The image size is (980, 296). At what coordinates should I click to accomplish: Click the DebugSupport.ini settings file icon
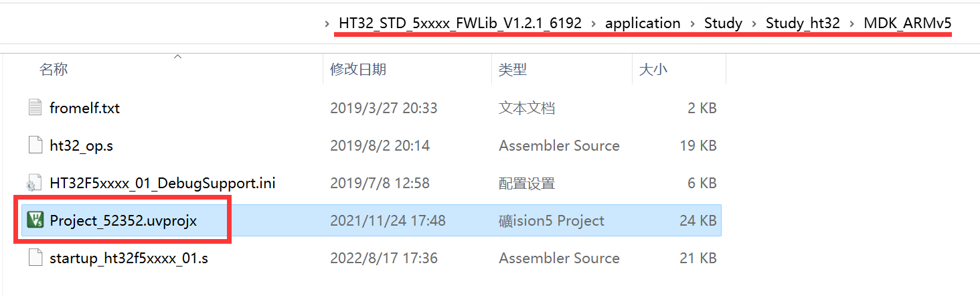(x=35, y=183)
